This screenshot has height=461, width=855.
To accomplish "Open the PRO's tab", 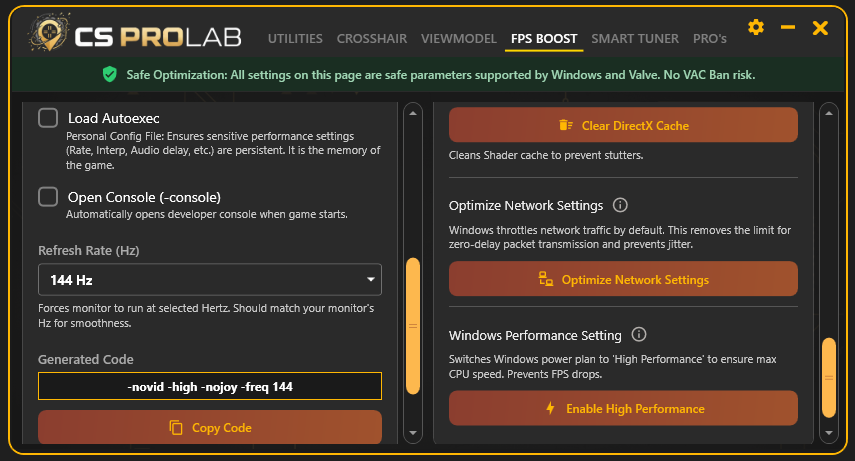I will pyautogui.click(x=709, y=39).
